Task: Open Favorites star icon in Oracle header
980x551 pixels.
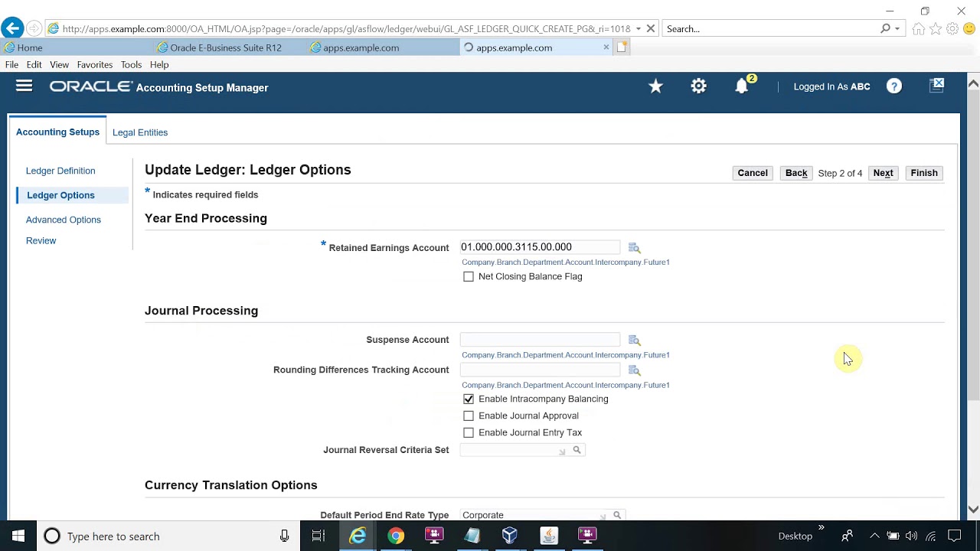Action: [655, 86]
